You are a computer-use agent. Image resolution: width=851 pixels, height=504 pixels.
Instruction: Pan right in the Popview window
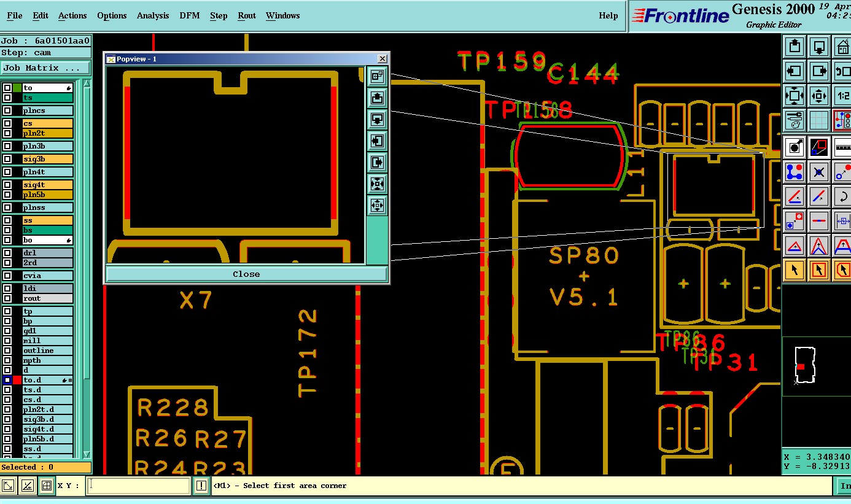tap(377, 162)
